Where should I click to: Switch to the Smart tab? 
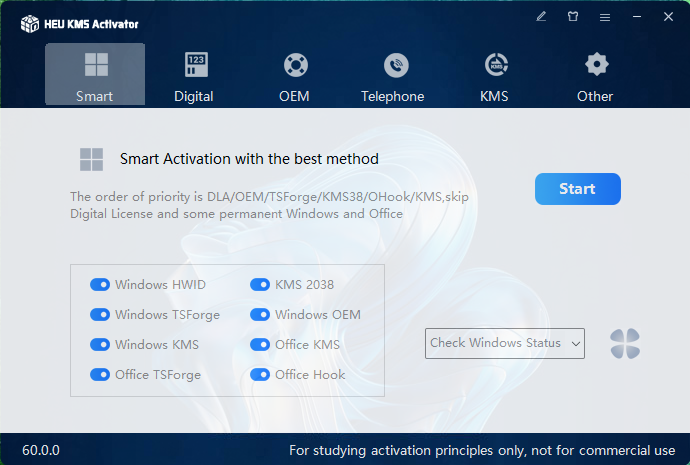tap(95, 75)
